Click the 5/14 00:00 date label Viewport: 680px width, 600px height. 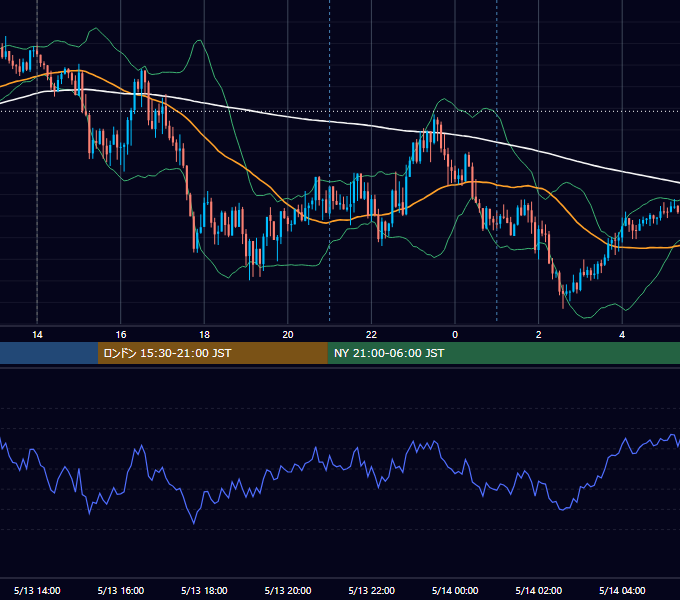point(455,590)
